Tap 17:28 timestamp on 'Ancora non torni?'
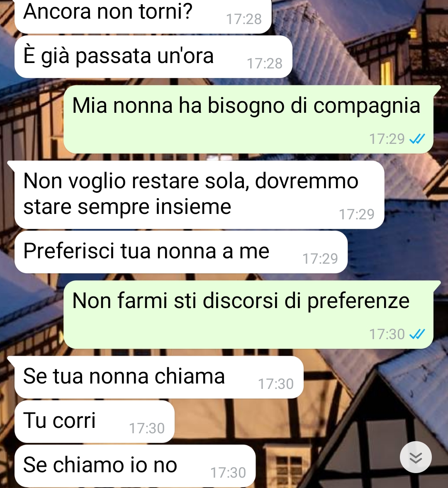The height and width of the screenshot is (488, 448). (244, 19)
